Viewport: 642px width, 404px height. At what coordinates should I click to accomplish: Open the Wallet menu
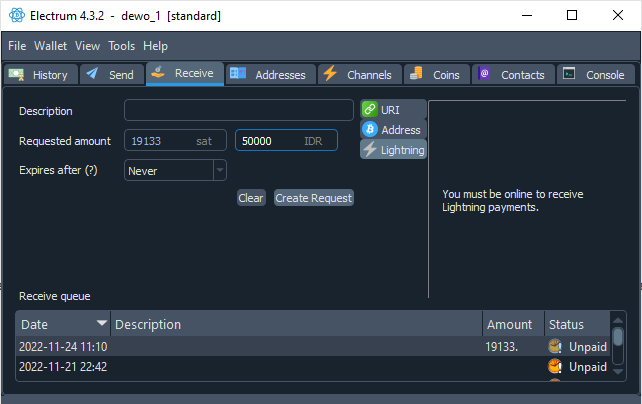(50, 46)
